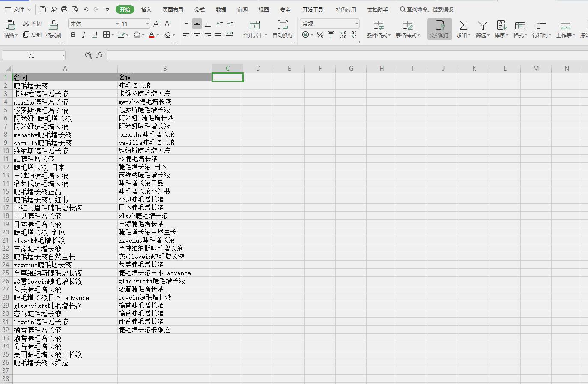Open the number format dropdown (常规)
The image size is (588, 384).
(x=356, y=24)
